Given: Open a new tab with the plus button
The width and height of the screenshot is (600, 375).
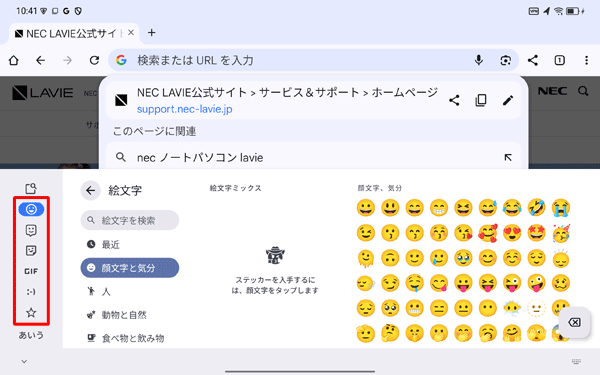Looking at the screenshot, I should point(152,33).
